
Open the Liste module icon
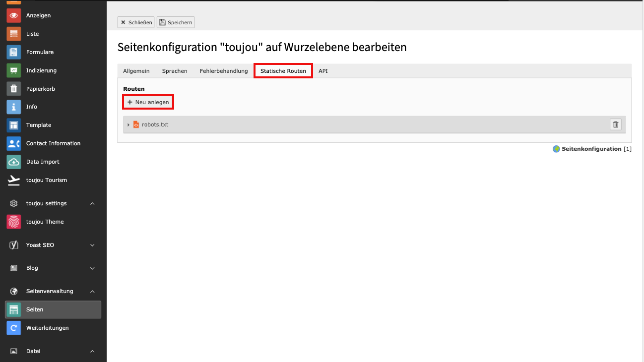coord(14,34)
